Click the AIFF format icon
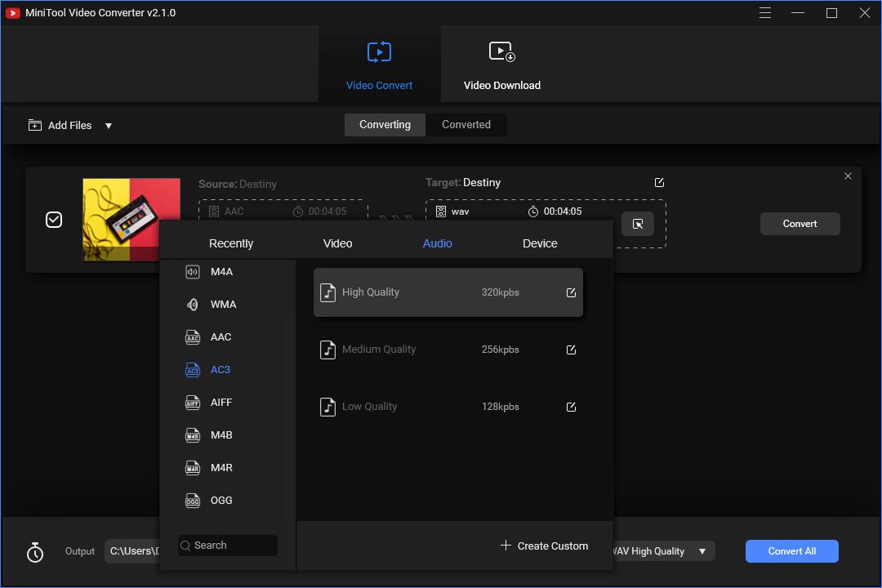 pos(193,403)
